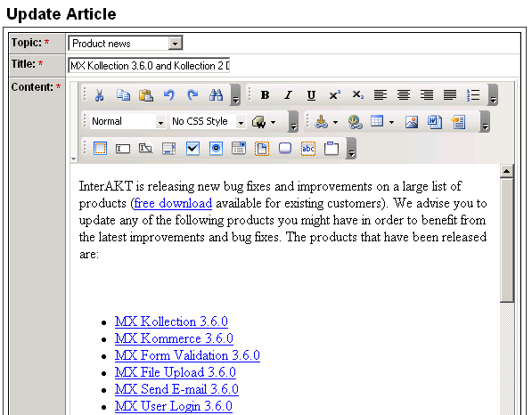Undo the last edit with the Undo arrow
Viewport: 532px width, 415px height.
point(169,95)
